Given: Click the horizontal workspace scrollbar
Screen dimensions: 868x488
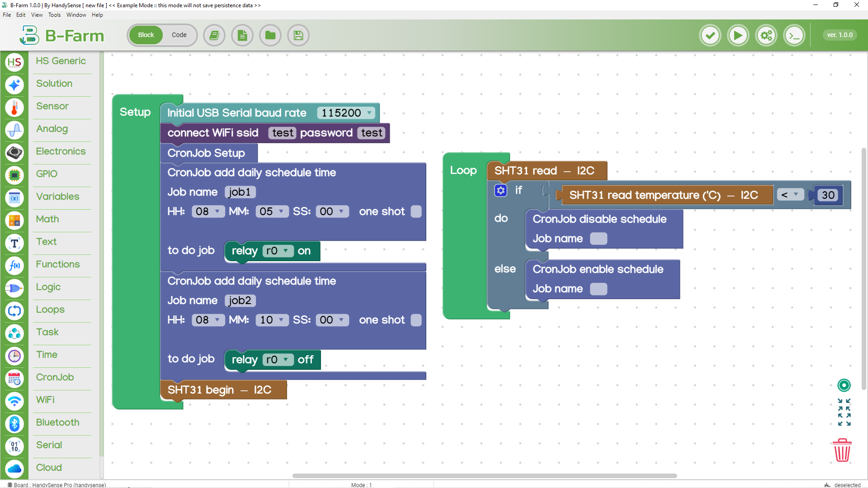Looking at the screenshot, I should (484, 475).
